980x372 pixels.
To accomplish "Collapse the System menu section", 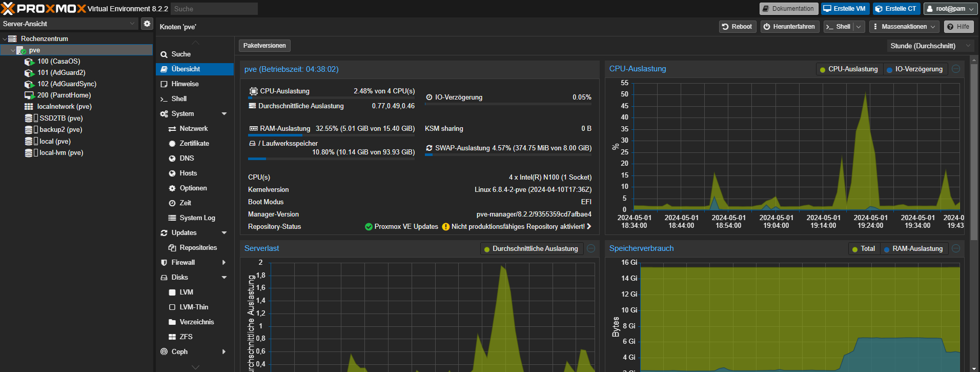I will pos(224,114).
